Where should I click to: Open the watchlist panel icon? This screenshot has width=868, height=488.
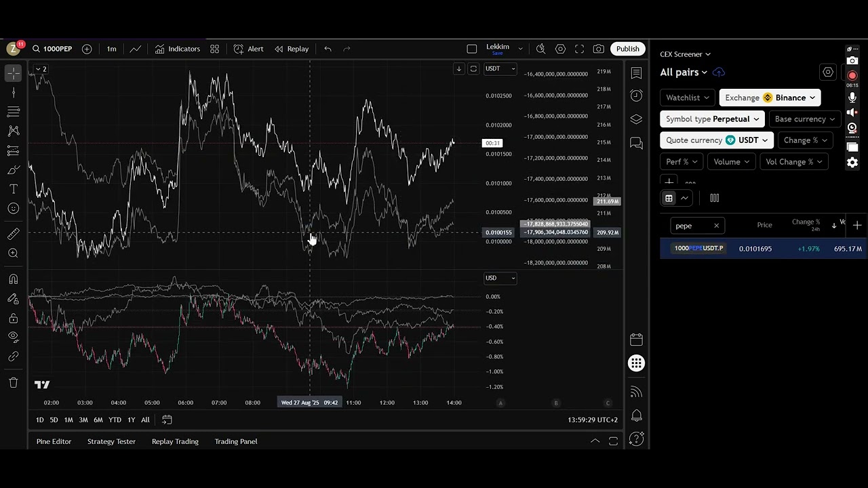point(636,73)
